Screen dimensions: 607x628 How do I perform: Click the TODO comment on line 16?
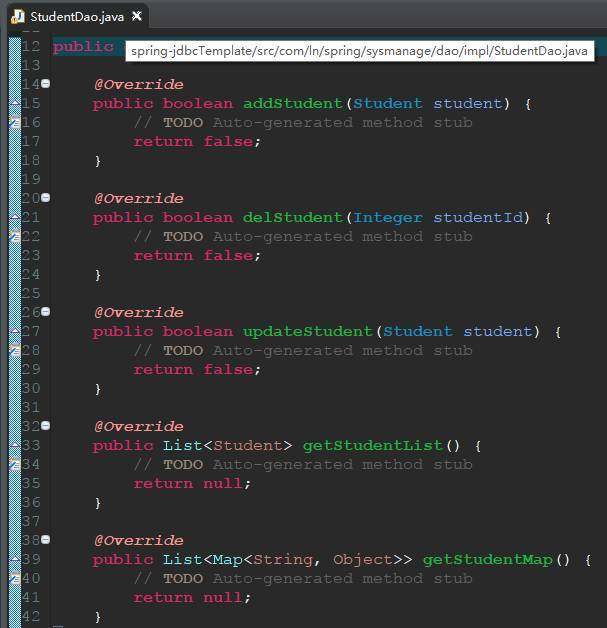(x=303, y=122)
